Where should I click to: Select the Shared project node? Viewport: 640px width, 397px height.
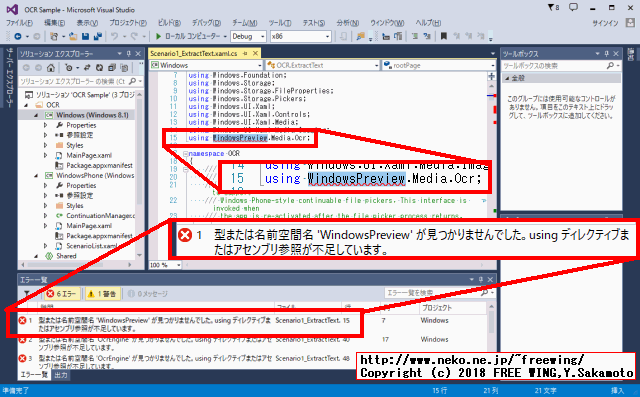coord(66,256)
